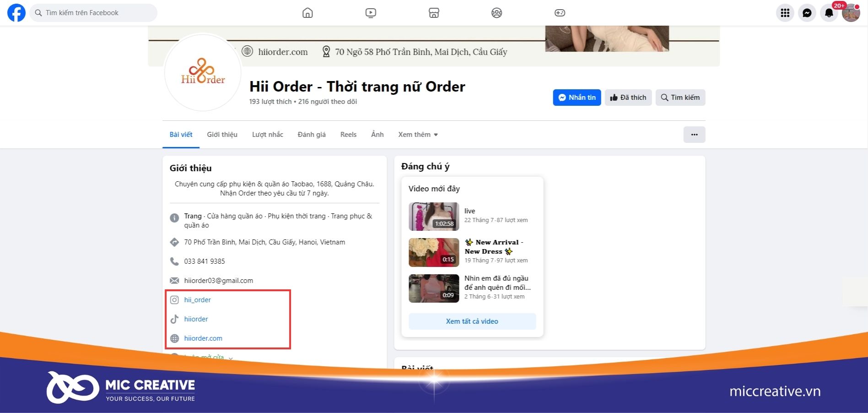Focus the Facebook search field
The height and width of the screenshot is (413, 868).
[x=94, y=13]
